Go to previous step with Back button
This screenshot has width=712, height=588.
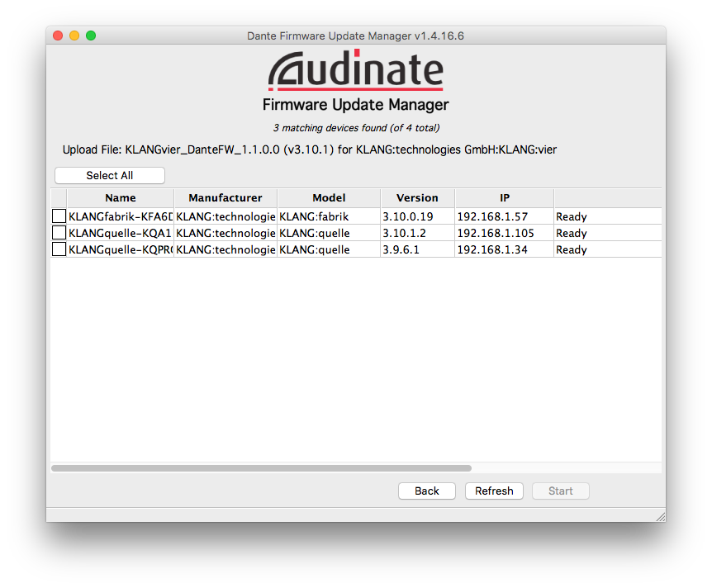click(427, 491)
